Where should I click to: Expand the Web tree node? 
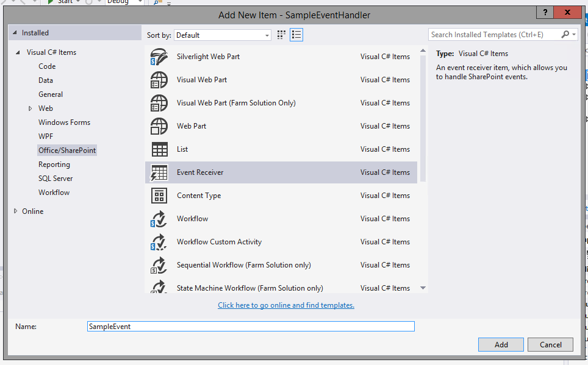click(x=30, y=108)
